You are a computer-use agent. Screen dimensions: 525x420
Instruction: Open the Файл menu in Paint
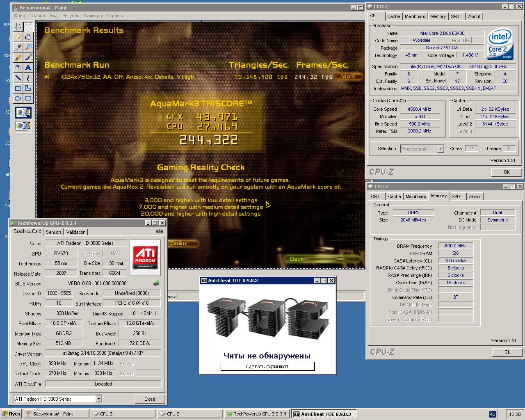[x=19, y=16]
